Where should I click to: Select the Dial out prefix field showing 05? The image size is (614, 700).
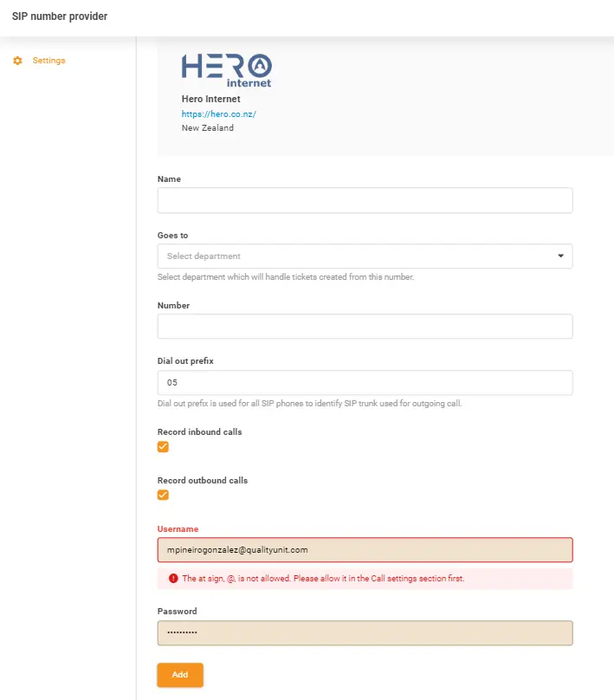[364, 382]
